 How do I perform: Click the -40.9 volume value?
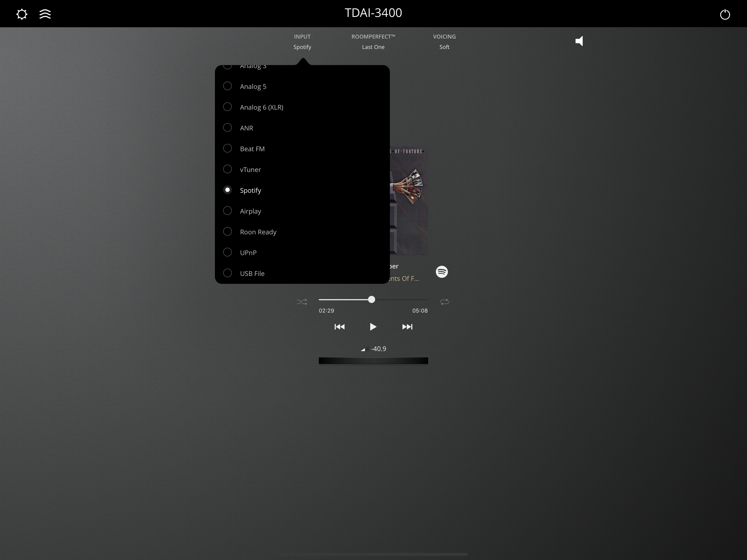(x=379, y=349)
